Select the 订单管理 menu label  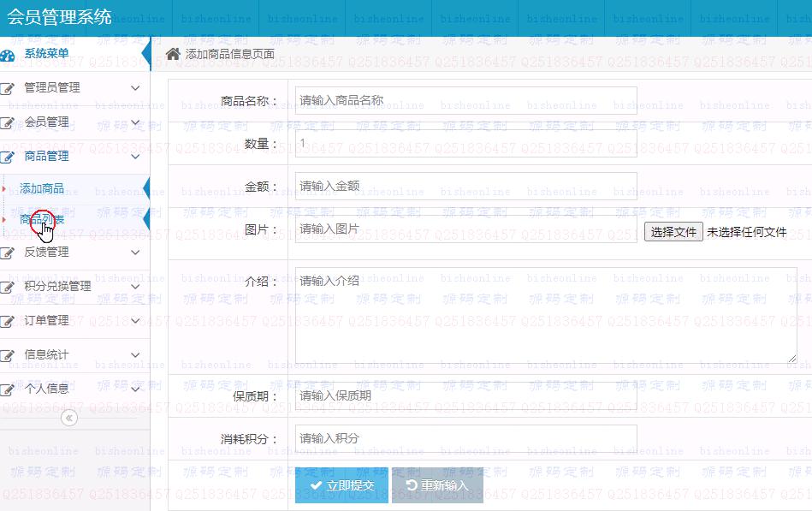(46, 320)
